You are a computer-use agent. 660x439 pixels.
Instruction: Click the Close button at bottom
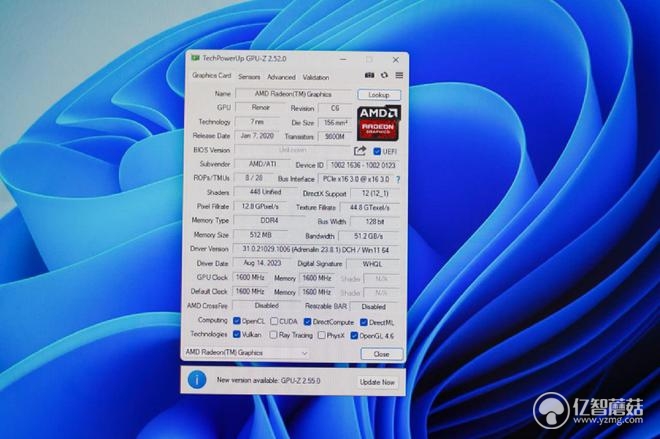tap(381, 354)
